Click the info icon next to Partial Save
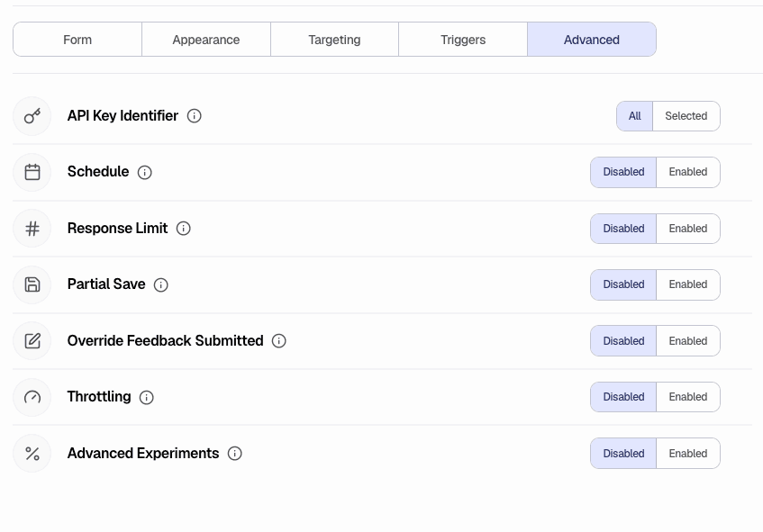763x532 pixels. click(x=160, y=284)
